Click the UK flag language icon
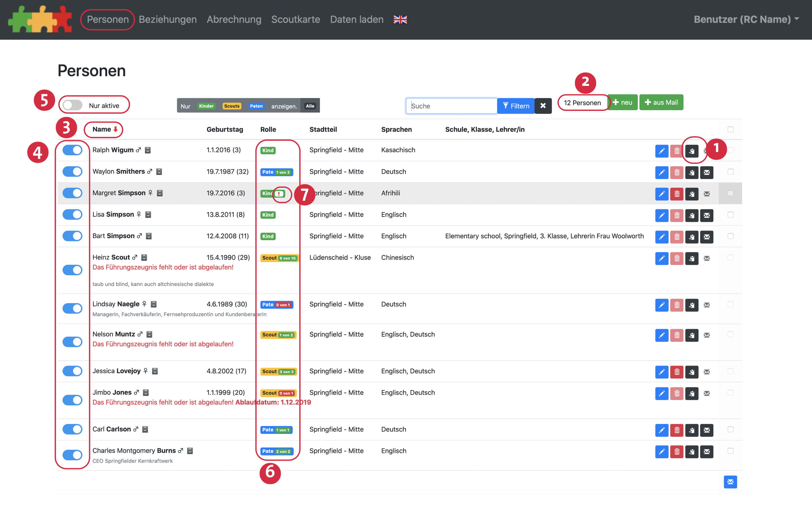 [400, 20]
